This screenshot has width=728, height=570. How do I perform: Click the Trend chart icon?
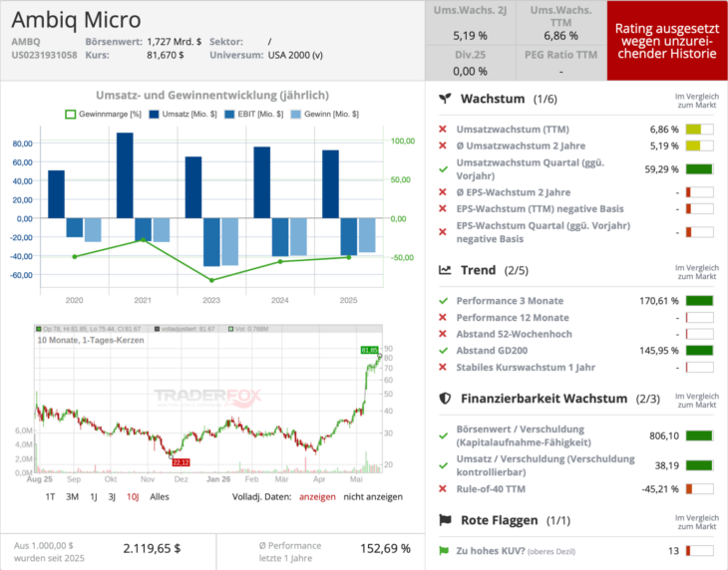(445, 270)
